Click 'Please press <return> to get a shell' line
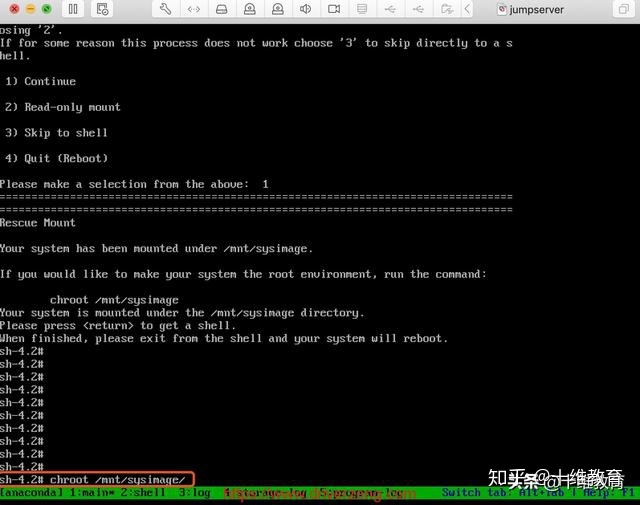640x505 pixels. (118, 326)
